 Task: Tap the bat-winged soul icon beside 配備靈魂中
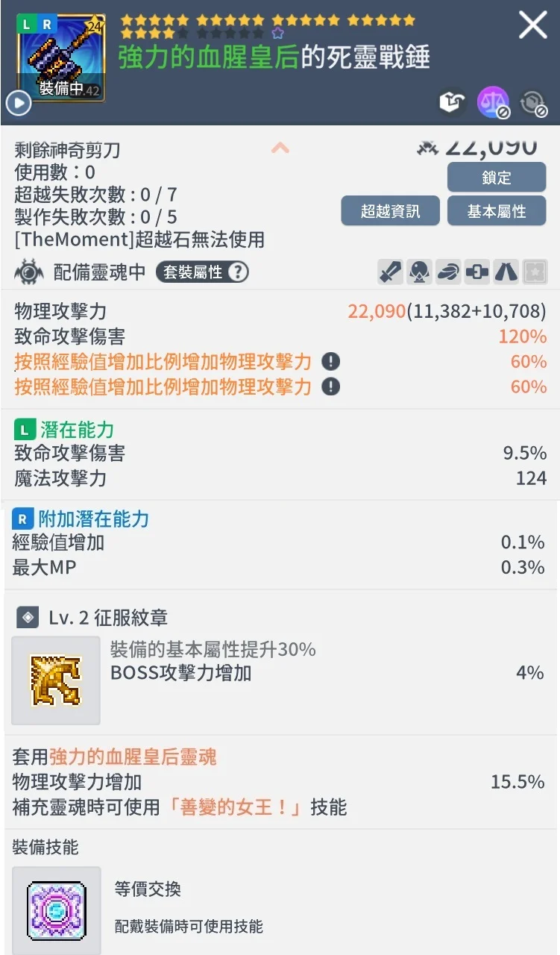click(x=29, y=272)
